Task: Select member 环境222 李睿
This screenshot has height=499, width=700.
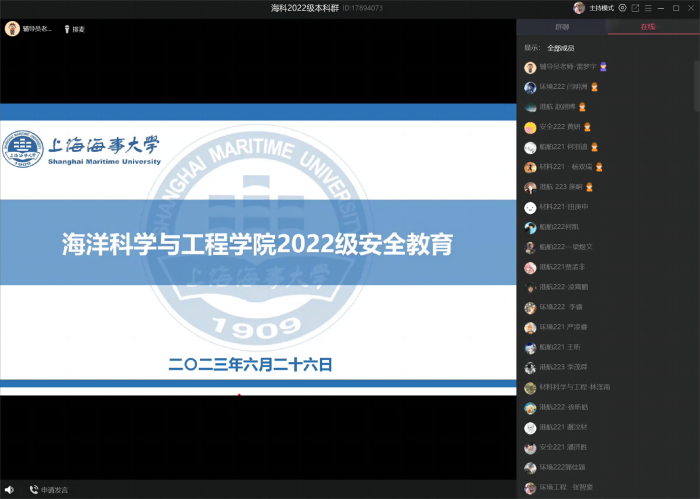Action: pyautogui.click(x=561, y=307)
